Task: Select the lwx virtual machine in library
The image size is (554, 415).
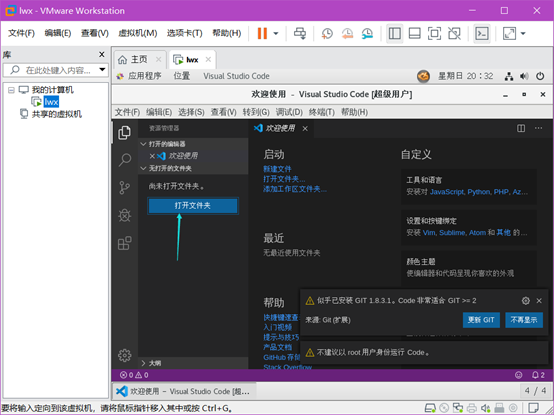Action: [x=51, y=102]
